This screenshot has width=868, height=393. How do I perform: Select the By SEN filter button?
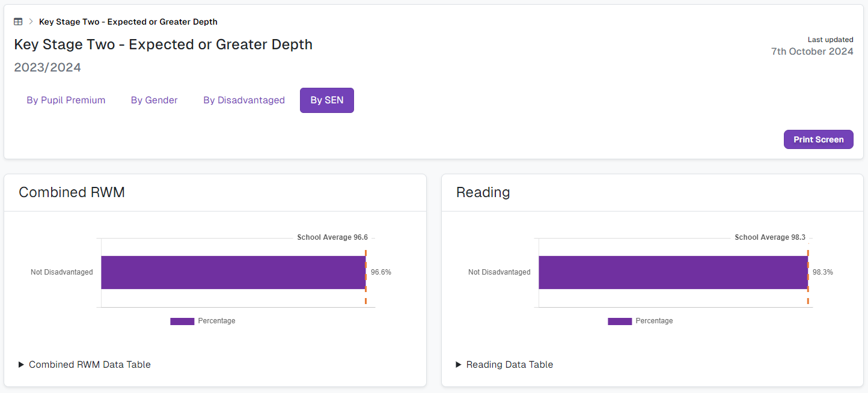tap(326, 100)
